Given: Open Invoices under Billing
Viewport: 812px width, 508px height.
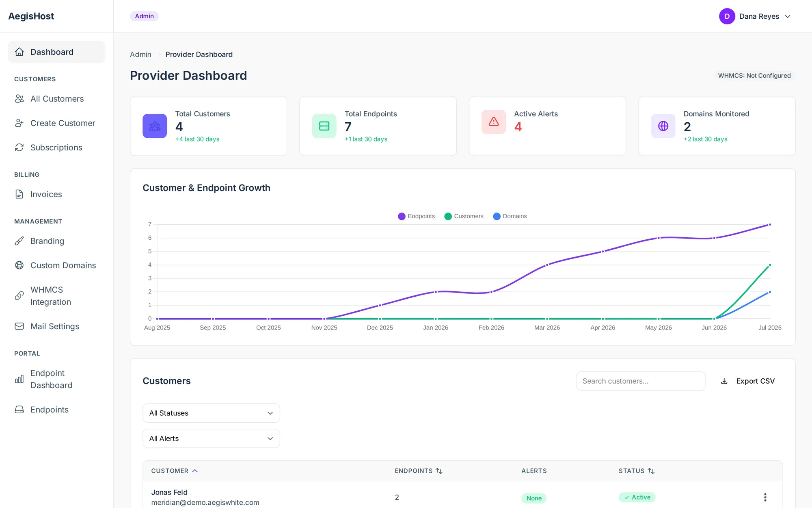Looking at the screenshot, I should [56, 194].
